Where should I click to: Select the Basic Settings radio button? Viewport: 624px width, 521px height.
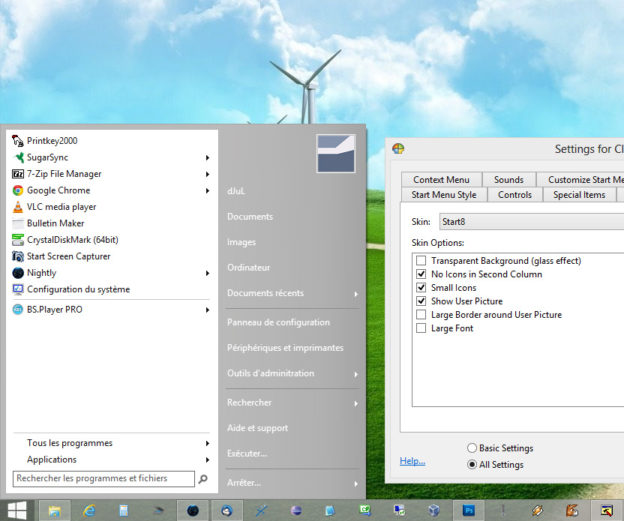(x=472, y=448)
